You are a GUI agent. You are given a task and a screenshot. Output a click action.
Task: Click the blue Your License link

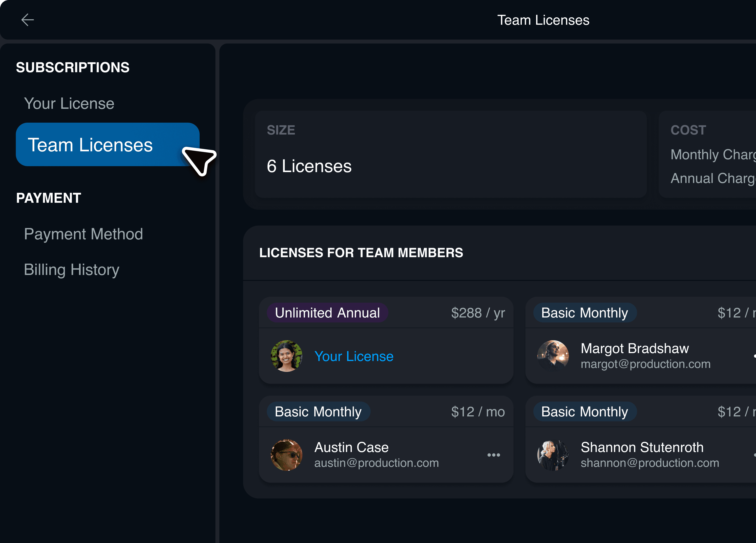(354, 356)
